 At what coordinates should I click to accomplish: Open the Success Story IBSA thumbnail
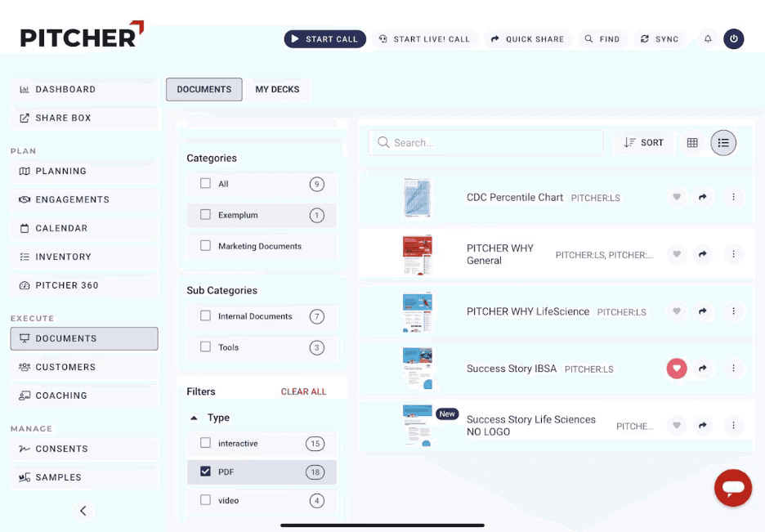point(418,369)
